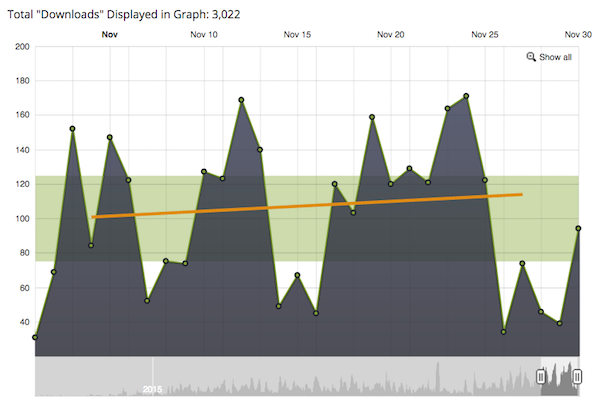Click the orange trend line
The image size is (600, 405).
tap(300, 206)
